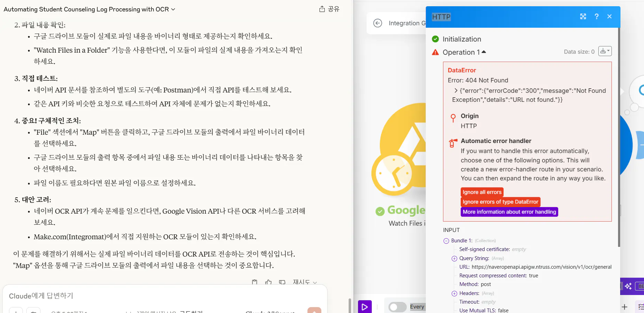644x313 pixels.
Task: Give thumbs up to Claude's response
Action: pos(268,282)
